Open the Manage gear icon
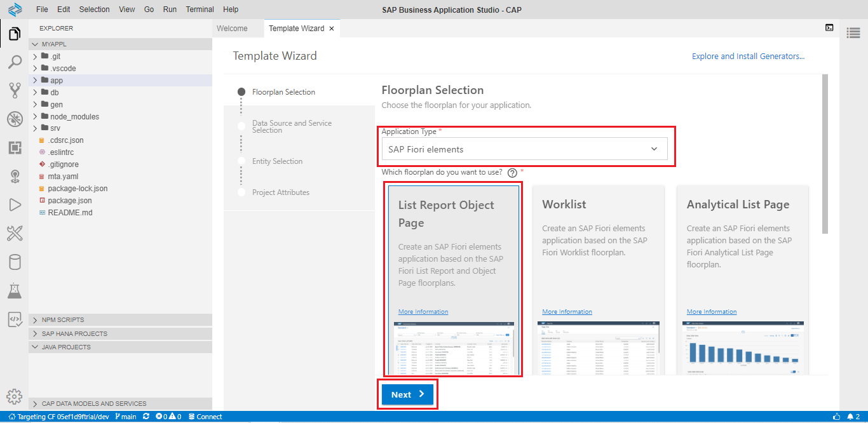The height and width of the screenshot is (423, 868). 14,396
